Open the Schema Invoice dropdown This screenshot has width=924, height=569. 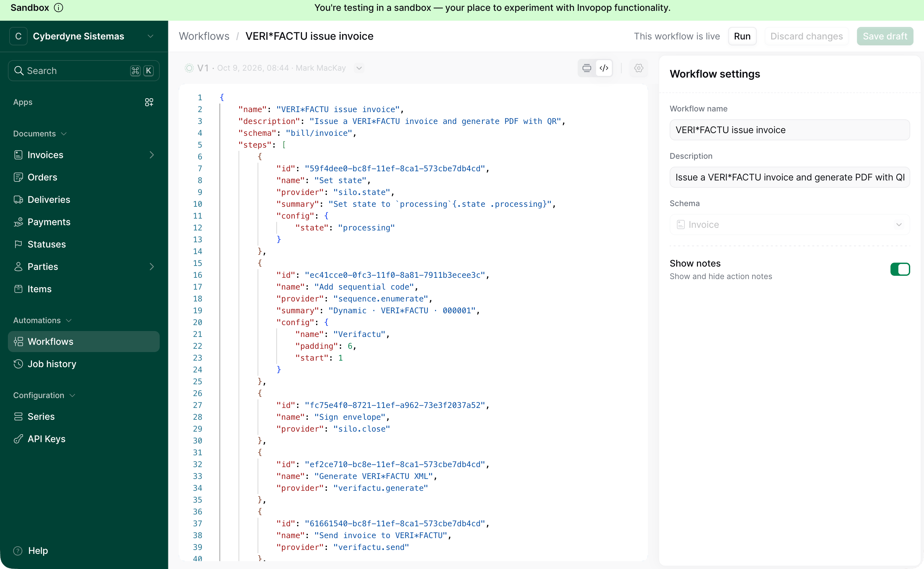789,225
